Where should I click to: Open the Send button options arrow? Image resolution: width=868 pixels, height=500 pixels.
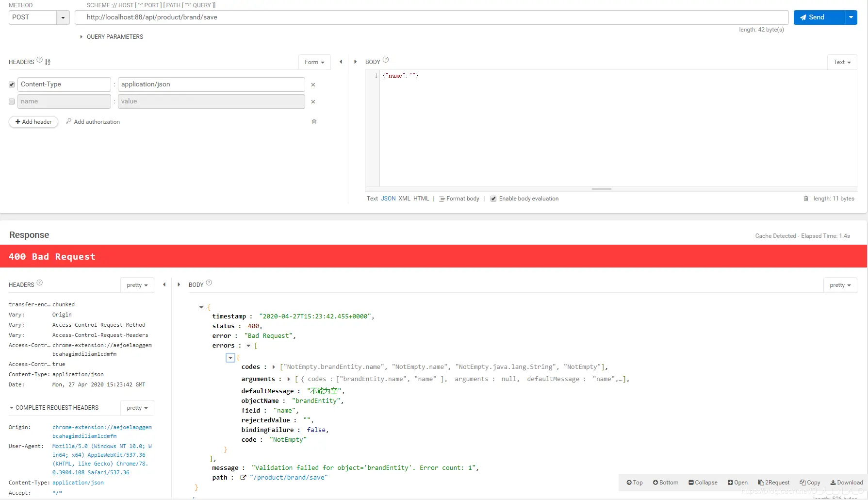point(851,17)
